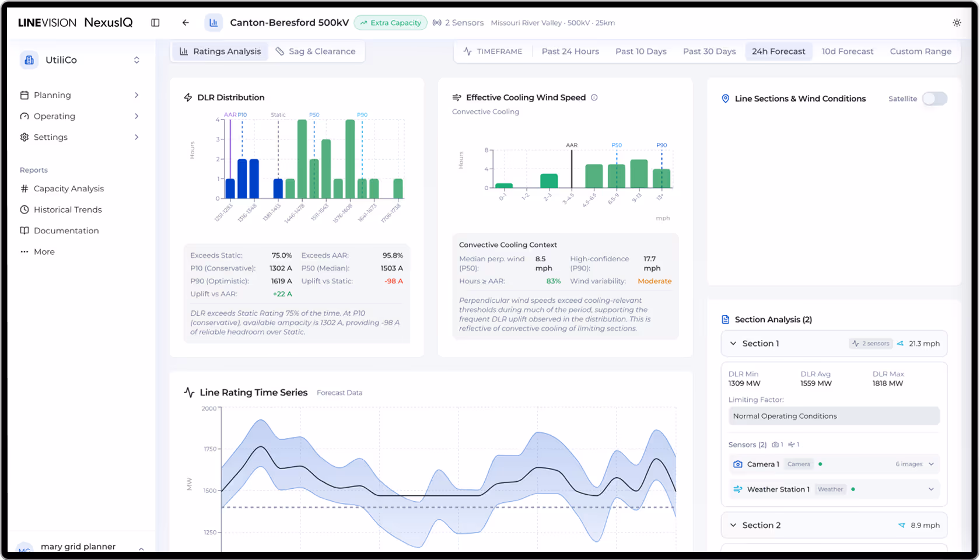The height and width of the screenshot is (560, 980).
Task: Click the Extra Capacity status badge
Action: point(390,23)
